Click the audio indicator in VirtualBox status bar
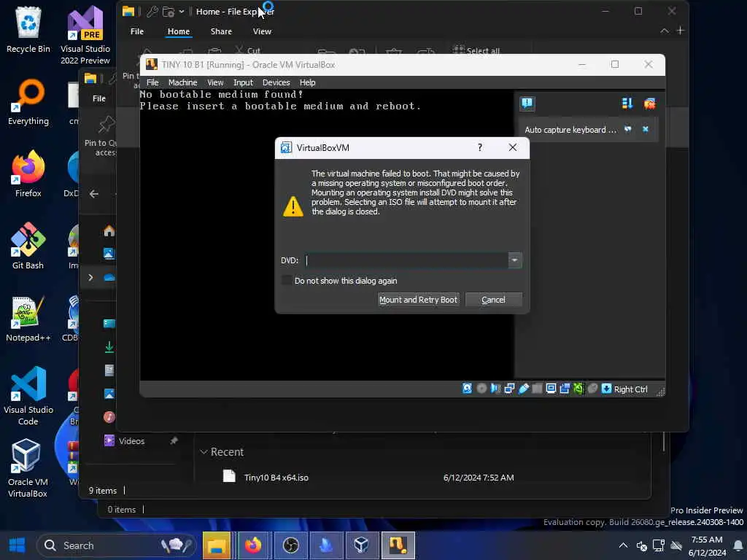This screenshot has width=747, height=560. (495, 389)
